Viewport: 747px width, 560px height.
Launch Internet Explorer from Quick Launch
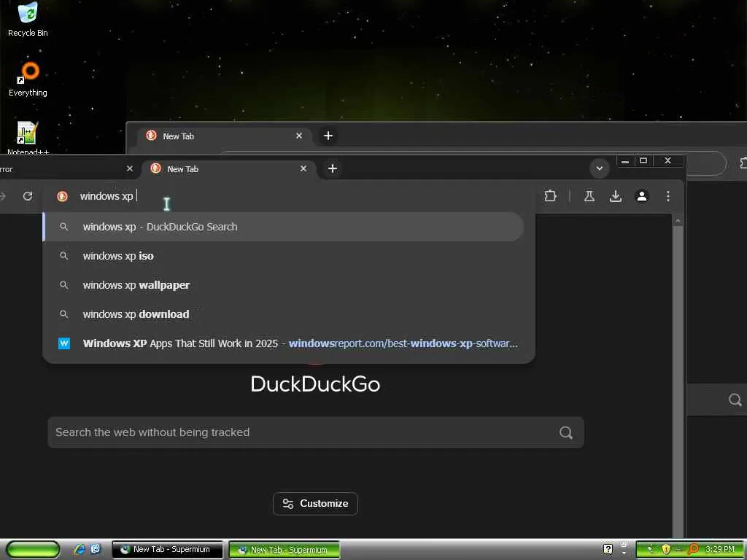pyautogui.click(x=79, y=550)
